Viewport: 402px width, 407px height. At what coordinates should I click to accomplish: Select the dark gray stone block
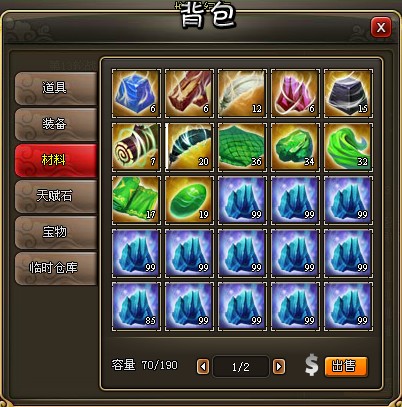348,93
